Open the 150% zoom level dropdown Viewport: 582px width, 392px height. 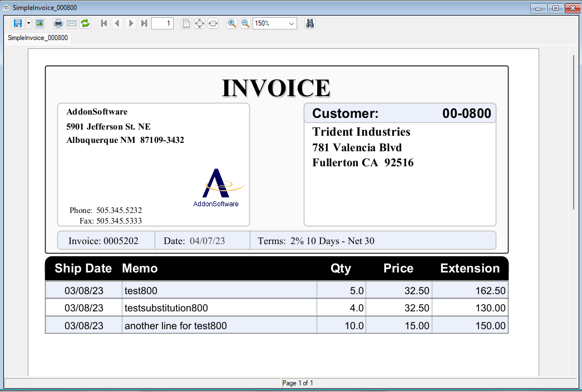click(292, 23)
